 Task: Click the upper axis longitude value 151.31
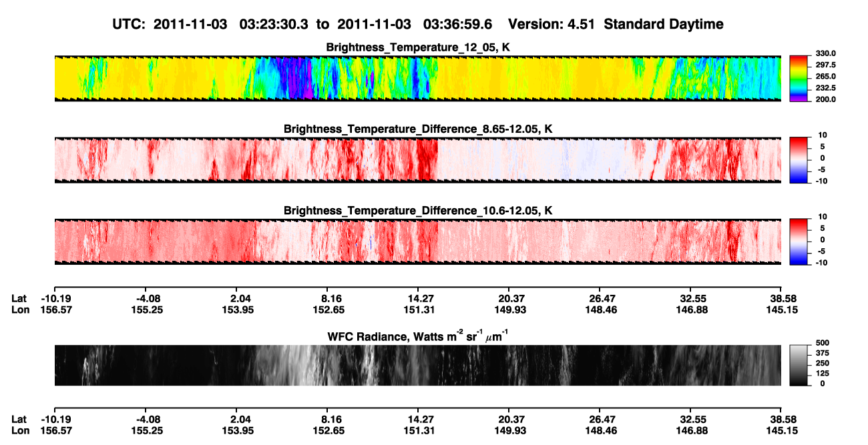(x=417, y=310)
